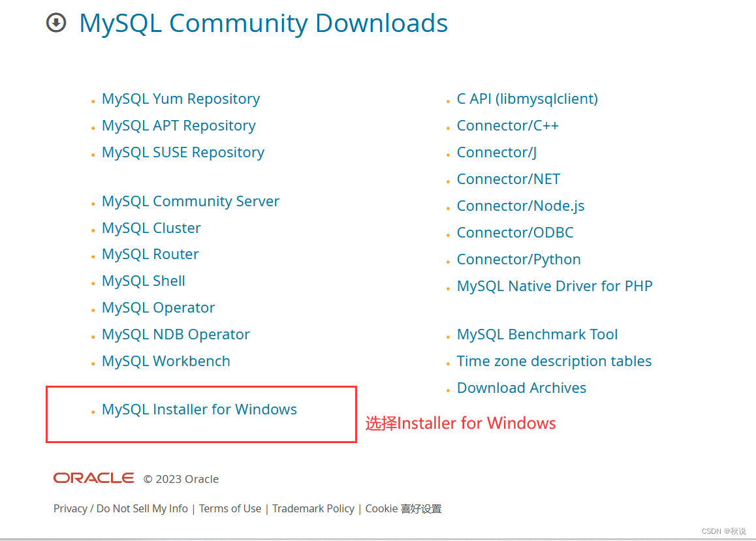Open Time zone description tables link
756x541 pixels.
tap(554, 362)
